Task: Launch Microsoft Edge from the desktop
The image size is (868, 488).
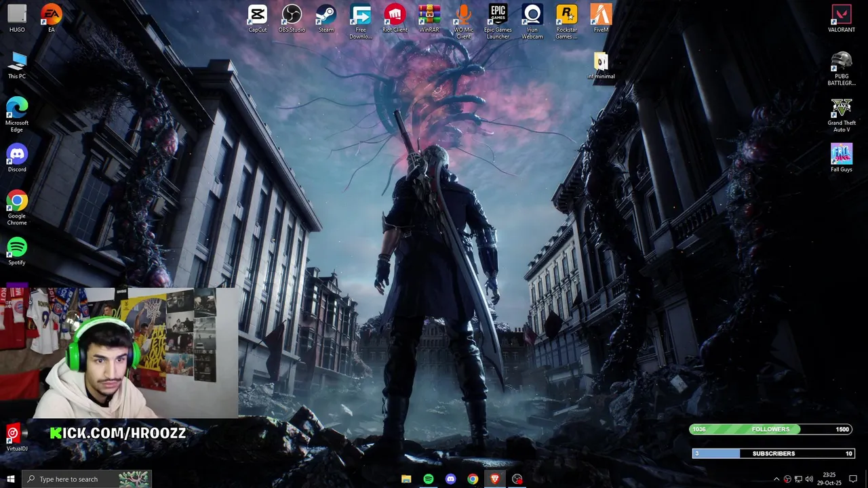Action: point(17,114)
